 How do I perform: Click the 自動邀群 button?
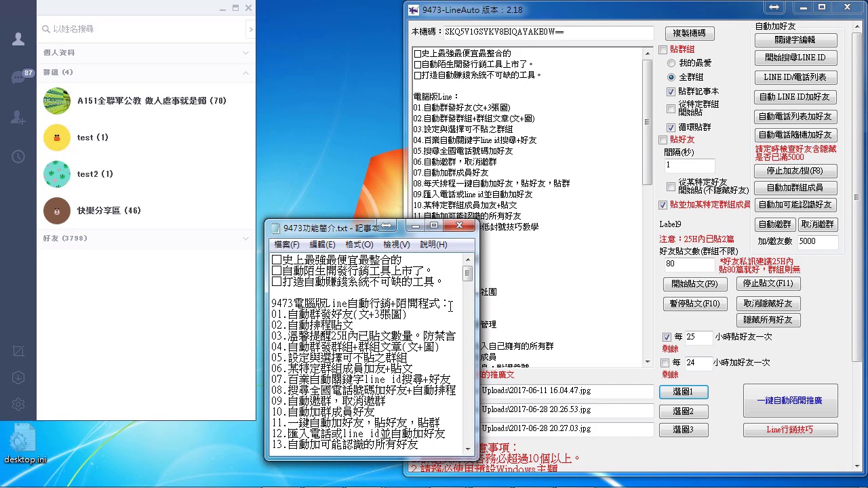coord(774,224)
